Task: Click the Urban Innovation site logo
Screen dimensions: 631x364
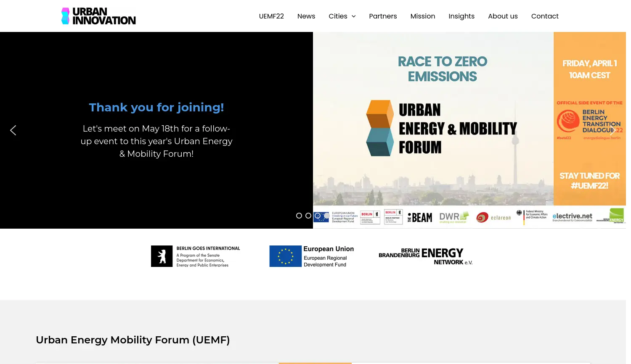Action: coord(98,16)
